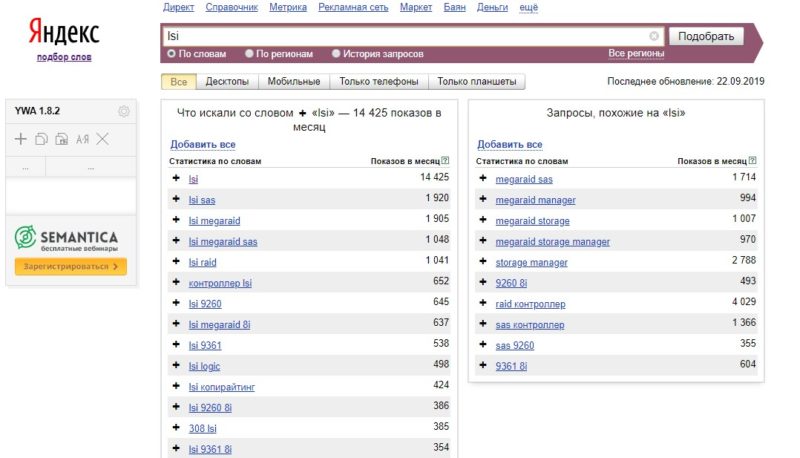This screenshot has width=800, height=458.
Task: Select 'История запросов' radio button
Action: pyautogui.click(x=336, y=54)
